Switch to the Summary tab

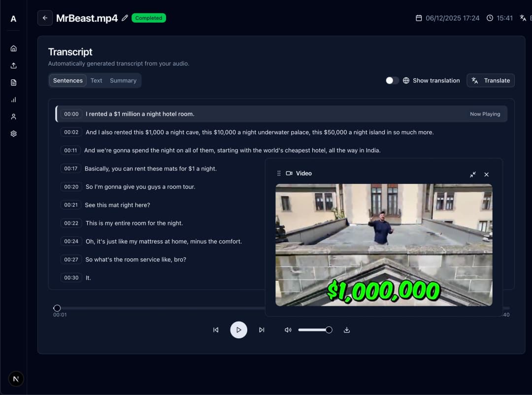[x=123, y=80]
